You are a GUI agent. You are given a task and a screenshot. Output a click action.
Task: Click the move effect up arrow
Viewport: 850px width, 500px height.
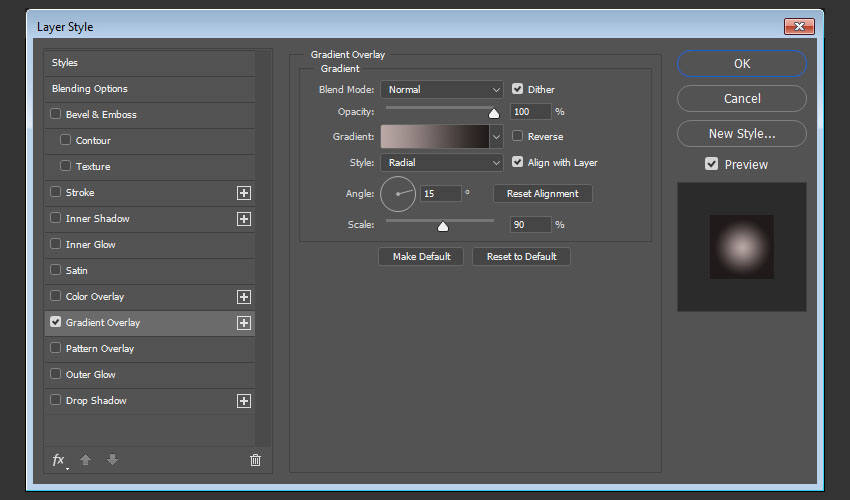tap(86, 460)
